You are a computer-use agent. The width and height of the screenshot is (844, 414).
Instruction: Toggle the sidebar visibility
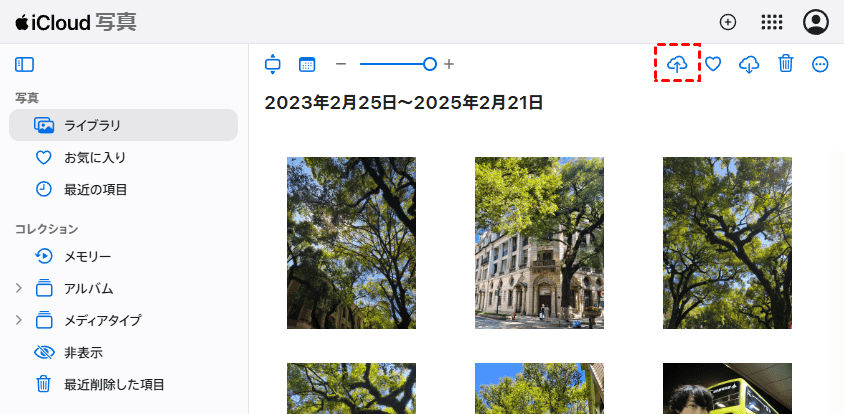click(25, 65)
